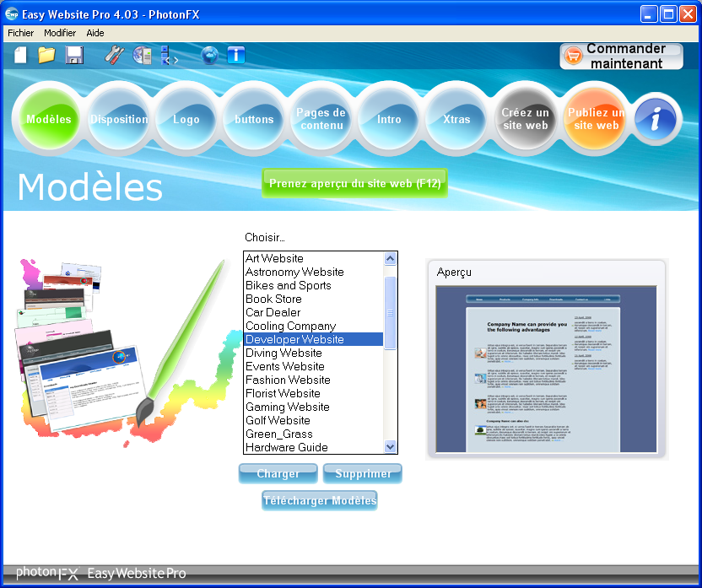
Task: Click the Publiez un site web bubble
Action: click(x=596, y=119)
